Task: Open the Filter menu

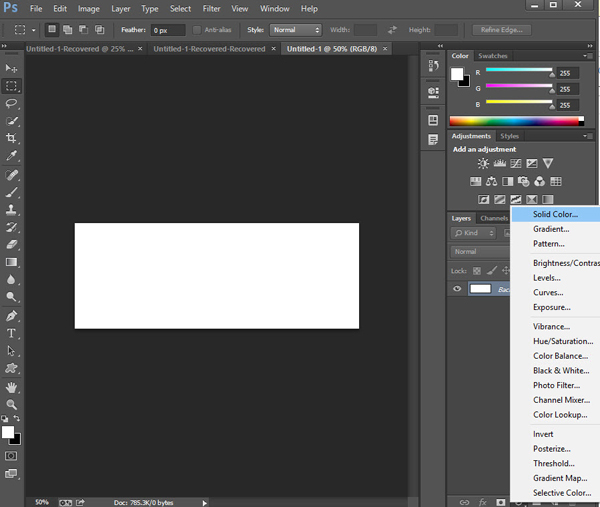Action: pos(211,9)
